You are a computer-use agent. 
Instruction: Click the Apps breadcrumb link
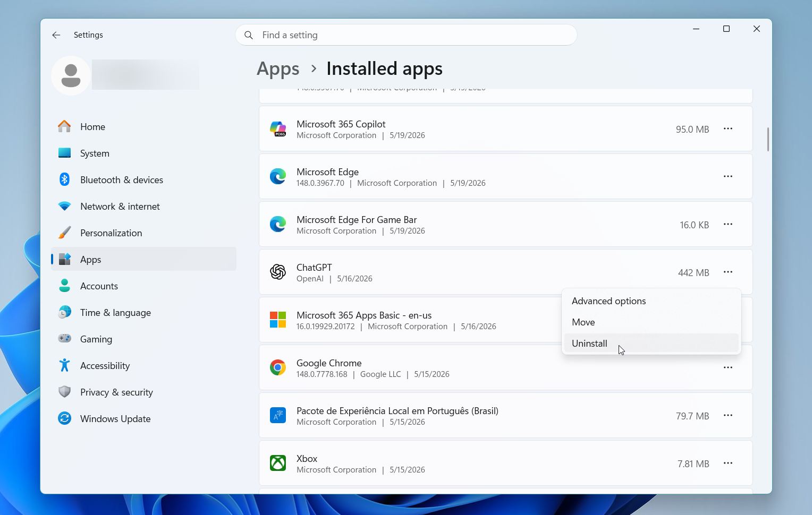click(278, 69)
